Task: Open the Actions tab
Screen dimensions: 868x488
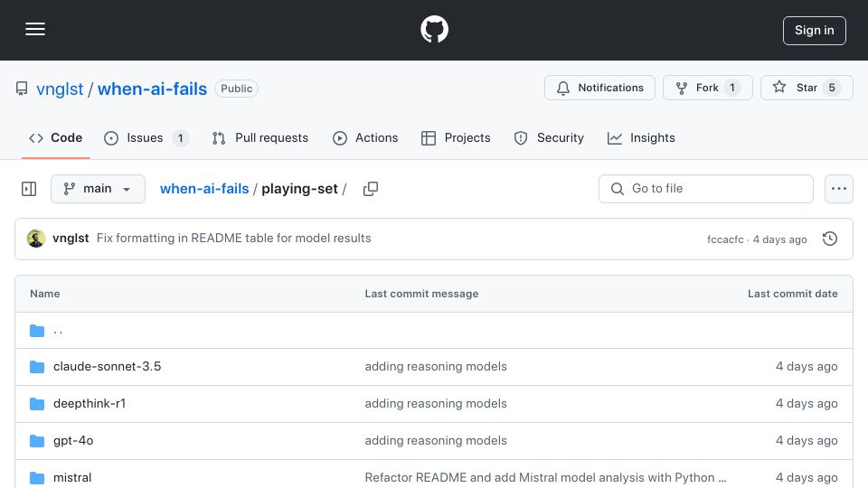Action: point(364,137)
